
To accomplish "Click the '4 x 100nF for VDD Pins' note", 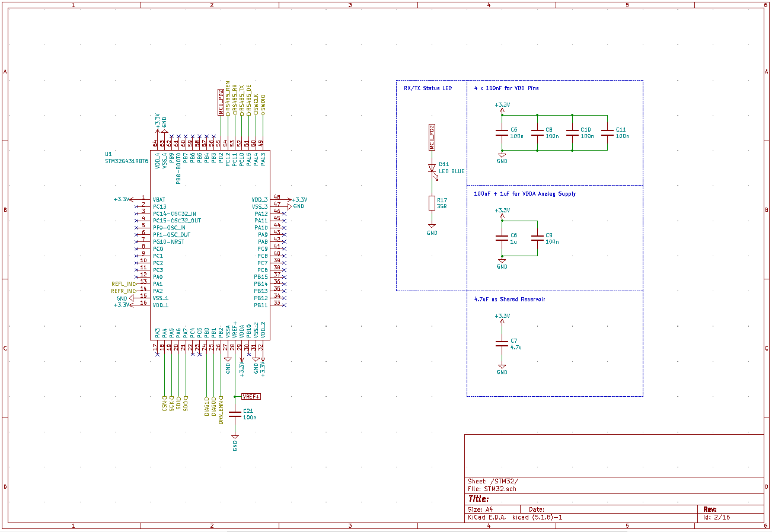I will pos(506,88).
